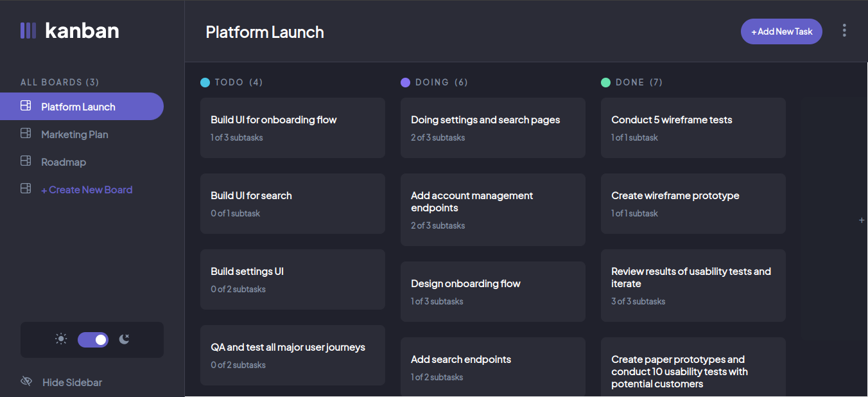868x397 pixels.
Task: Click the teal dot beside the TODO column
Action: 204,82
